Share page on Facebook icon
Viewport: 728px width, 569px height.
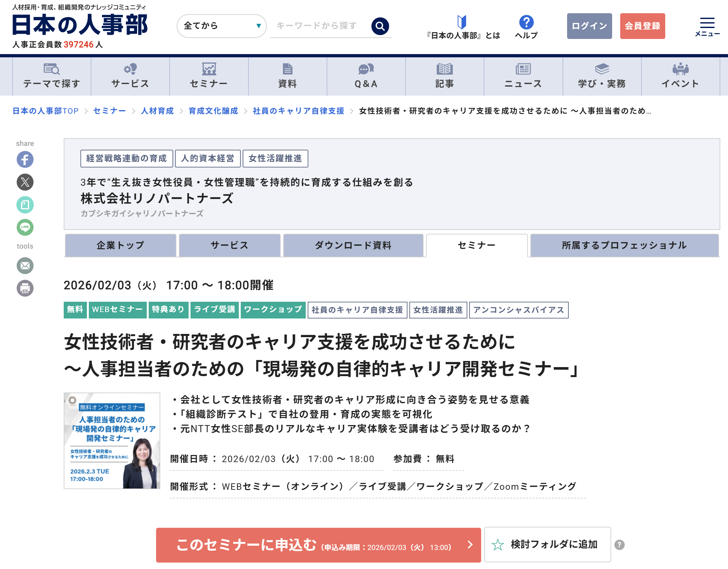25,159
